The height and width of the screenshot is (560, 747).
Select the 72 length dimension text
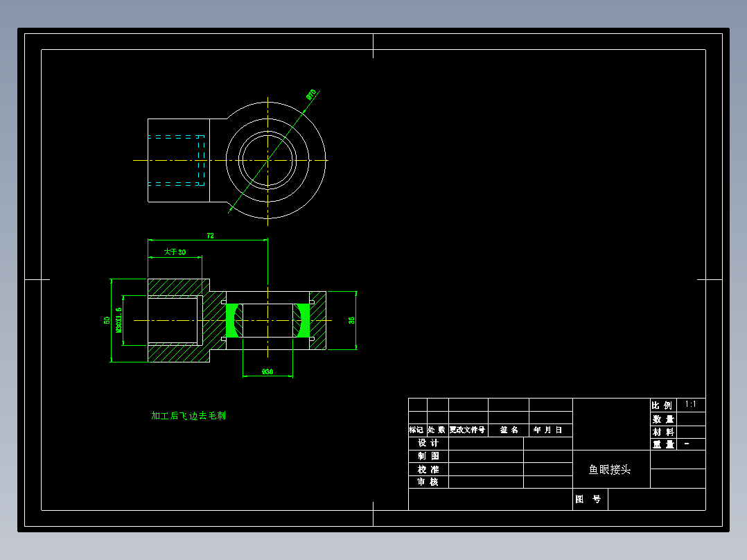[210, 236]
